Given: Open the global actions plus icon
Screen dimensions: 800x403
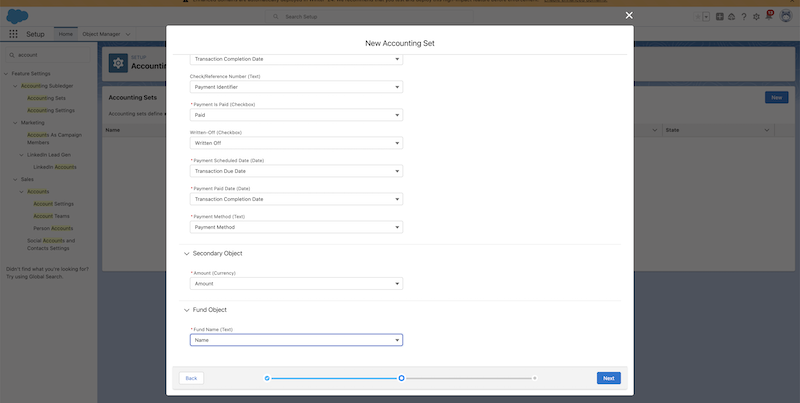Looking at the screenshot, I should coord(719,17).
